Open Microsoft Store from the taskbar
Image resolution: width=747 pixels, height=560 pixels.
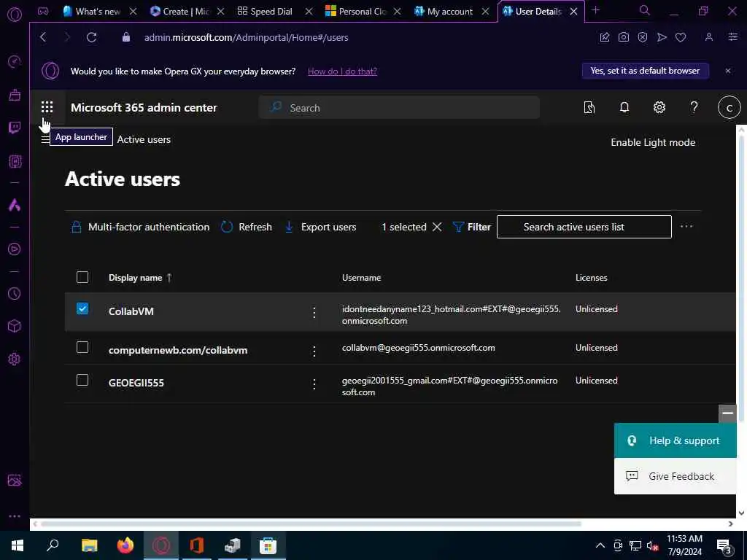(268, 545)
